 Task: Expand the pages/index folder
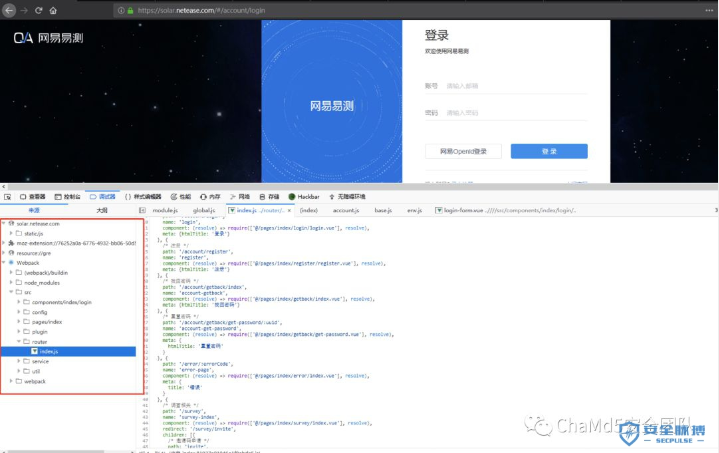(19, 322)
